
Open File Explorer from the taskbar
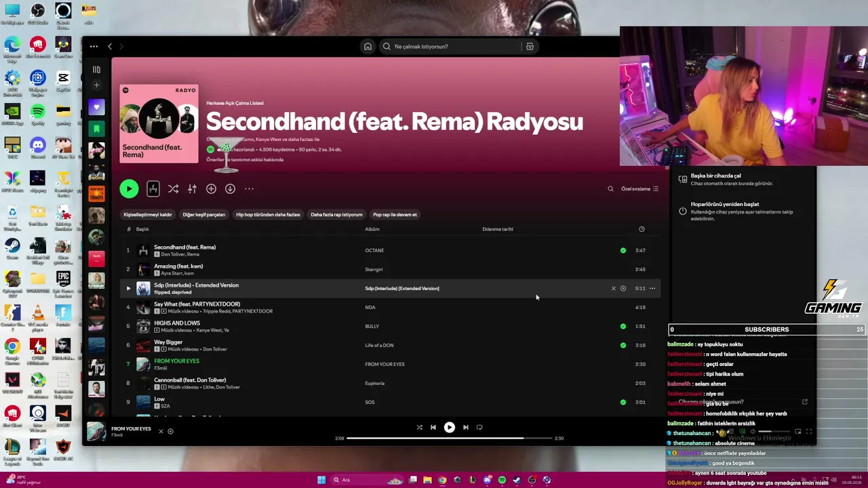427,480
